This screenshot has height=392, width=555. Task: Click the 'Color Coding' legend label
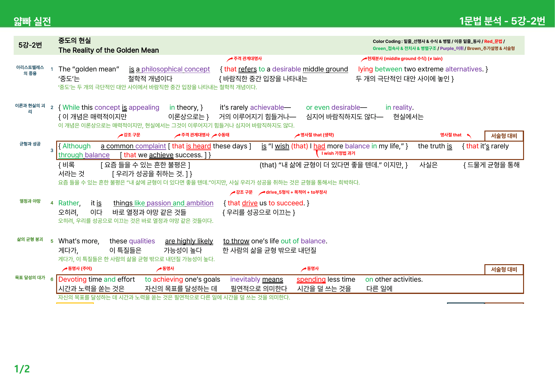(x=387, y=41)
